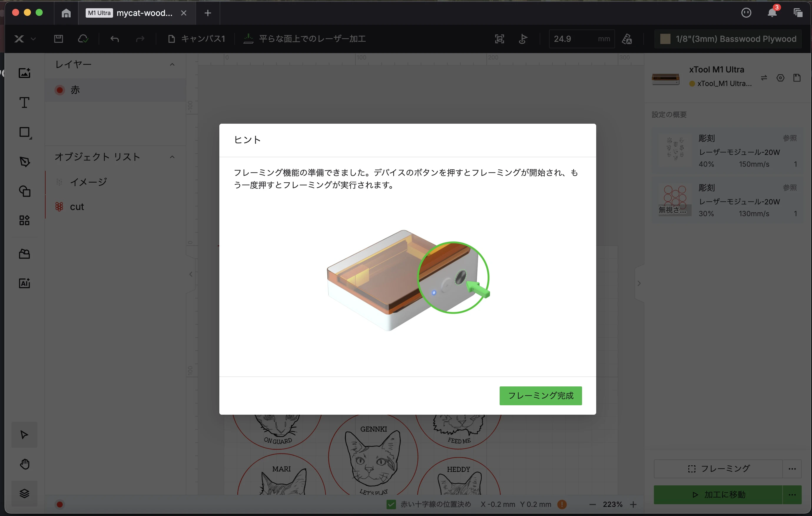Viewport: 812px width, 516px height.
Task: Click the device file icon
Action: pos(797,78)
